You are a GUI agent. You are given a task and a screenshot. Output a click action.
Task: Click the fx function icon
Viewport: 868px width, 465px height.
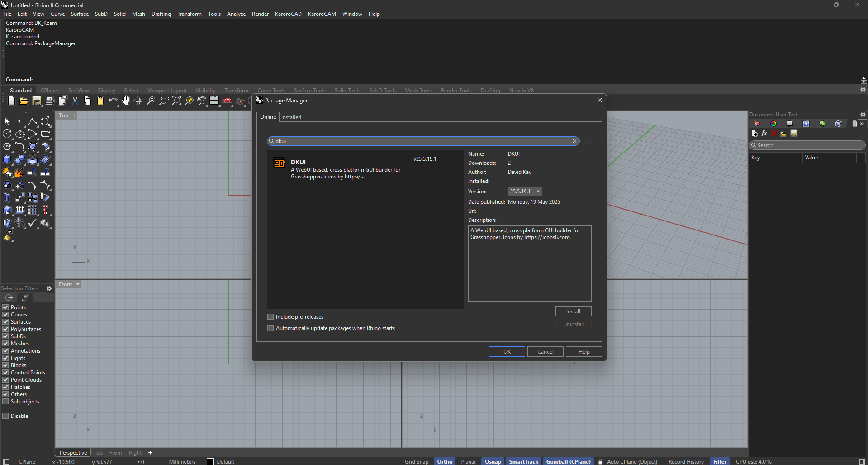tap(764, 134)
